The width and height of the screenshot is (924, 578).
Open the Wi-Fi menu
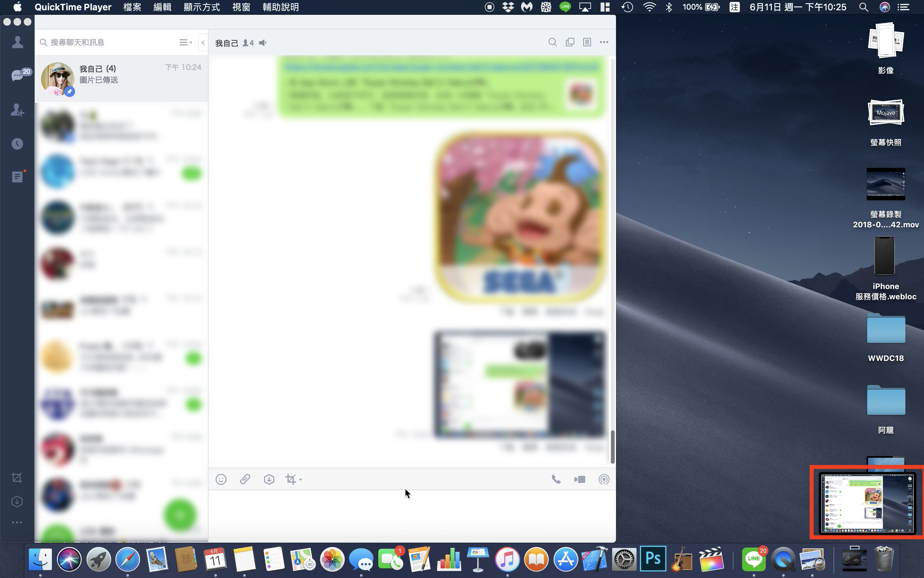[649, 7]
